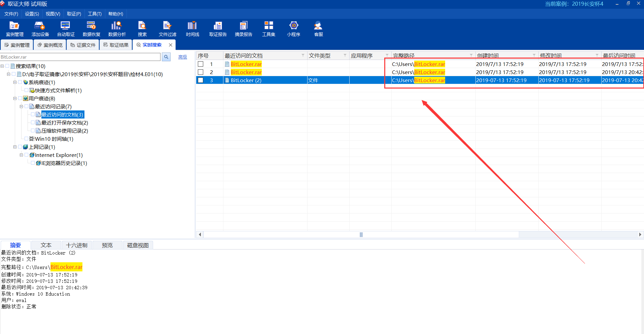Open the 文件(F) menu
The width and height of the screenshot is (644, 334).
11,14
